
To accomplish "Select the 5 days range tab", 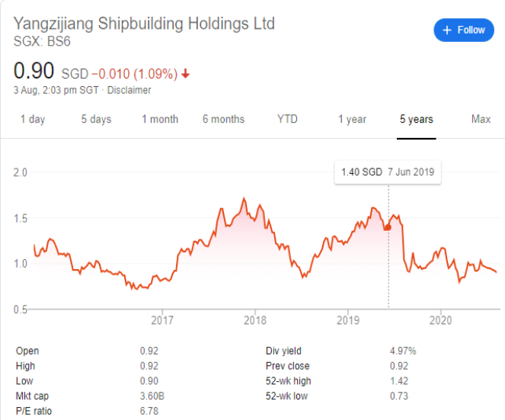I will tap(96, 119).
